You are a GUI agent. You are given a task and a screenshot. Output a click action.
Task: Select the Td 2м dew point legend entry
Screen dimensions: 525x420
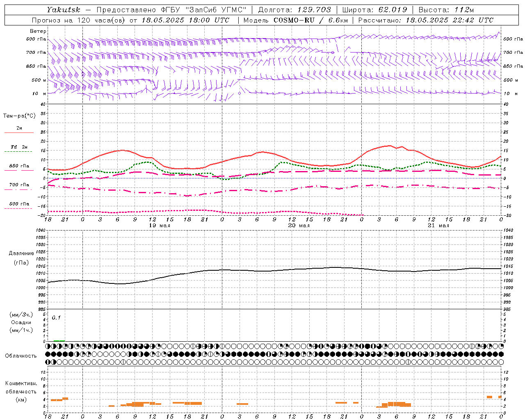pyautogui.click(x=19, y=147)
